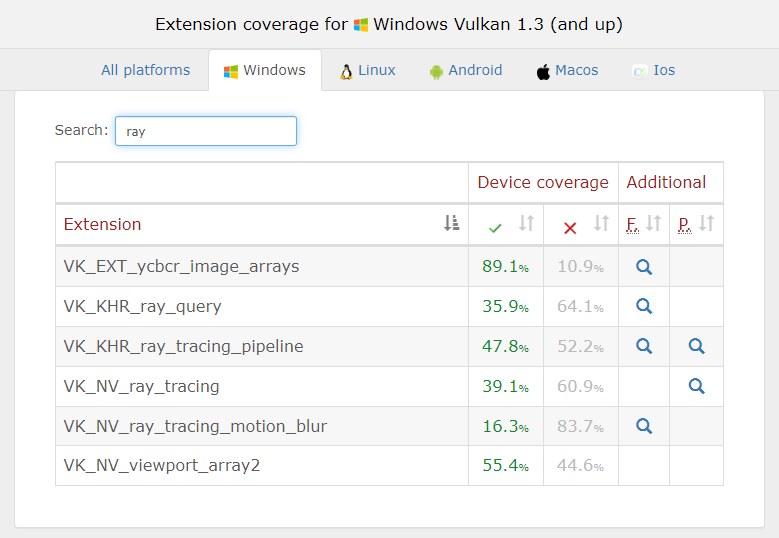The image size is (779, 538).
Task: Sort by the F. features column
Action: click(x=644, y=224)
